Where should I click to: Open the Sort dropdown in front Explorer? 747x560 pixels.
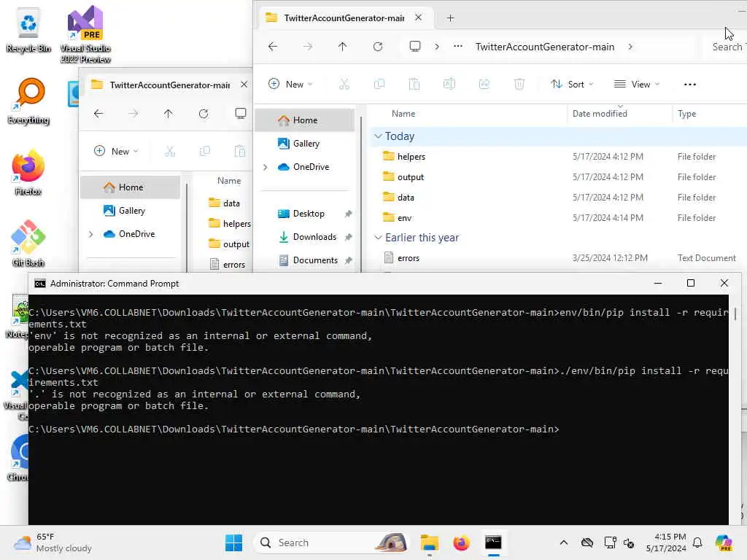tap(572, 85)
